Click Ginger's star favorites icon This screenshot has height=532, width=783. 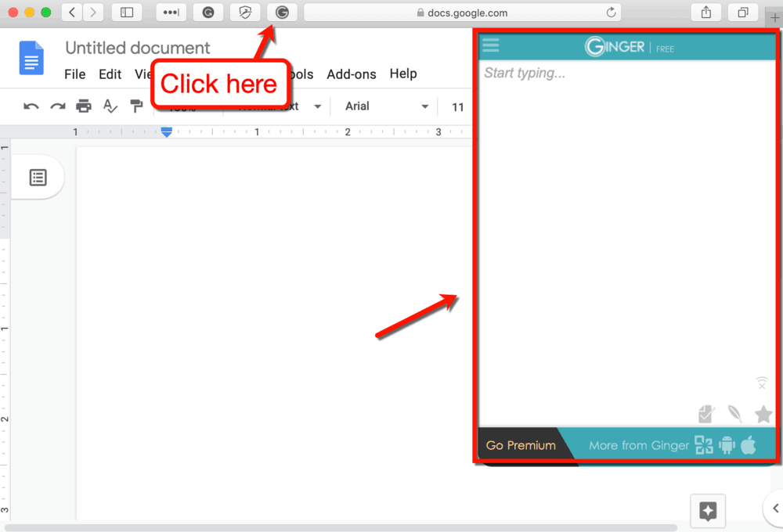coord(763,414)
